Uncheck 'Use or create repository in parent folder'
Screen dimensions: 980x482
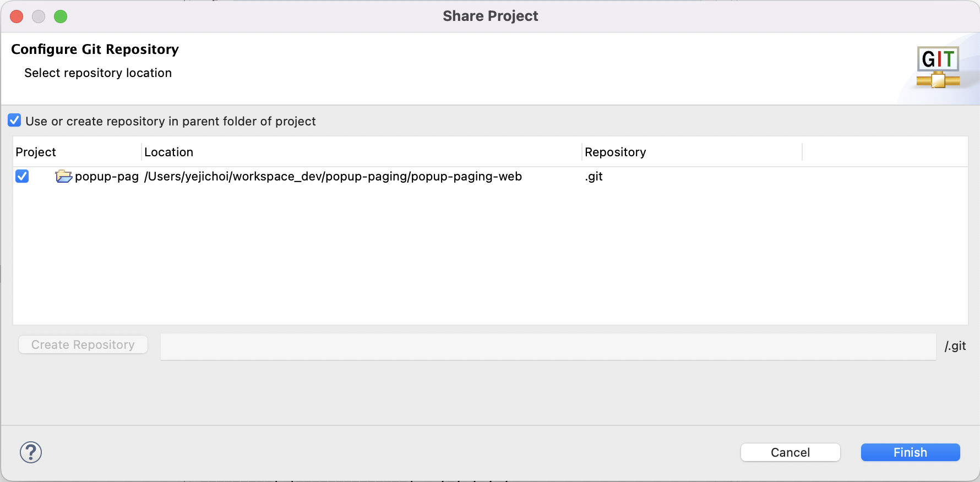tap(14, 121)
